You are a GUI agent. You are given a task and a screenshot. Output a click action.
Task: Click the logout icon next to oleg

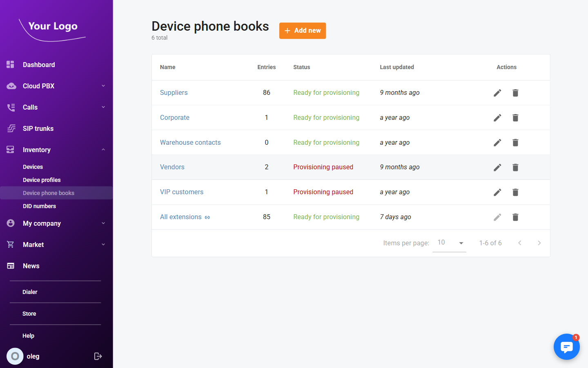[x=98, y=356]
